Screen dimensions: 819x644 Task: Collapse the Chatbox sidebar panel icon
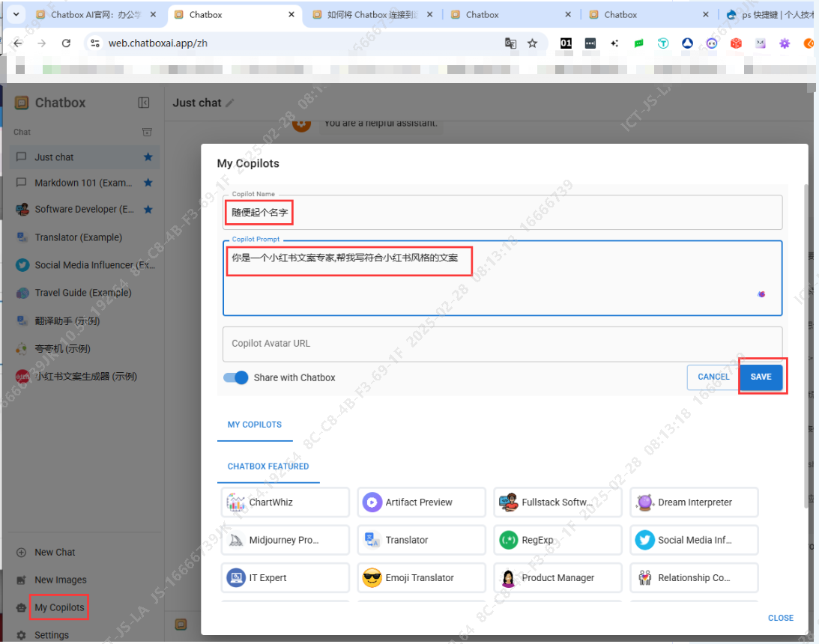[x=144, y=103]
